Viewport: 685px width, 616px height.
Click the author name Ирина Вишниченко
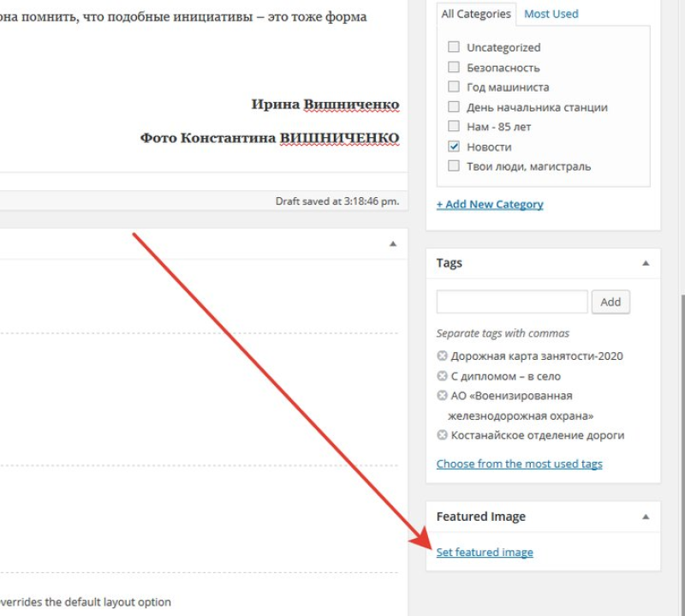coord(325,105)
